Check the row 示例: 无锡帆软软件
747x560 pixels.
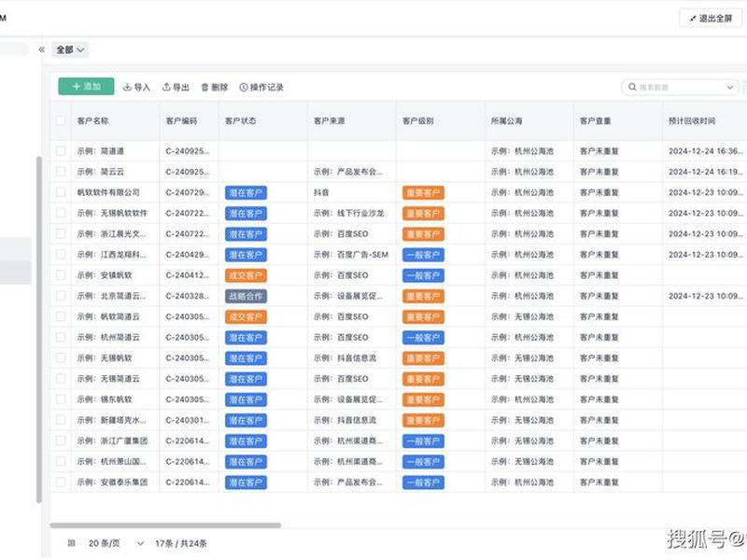coord(61,213)
